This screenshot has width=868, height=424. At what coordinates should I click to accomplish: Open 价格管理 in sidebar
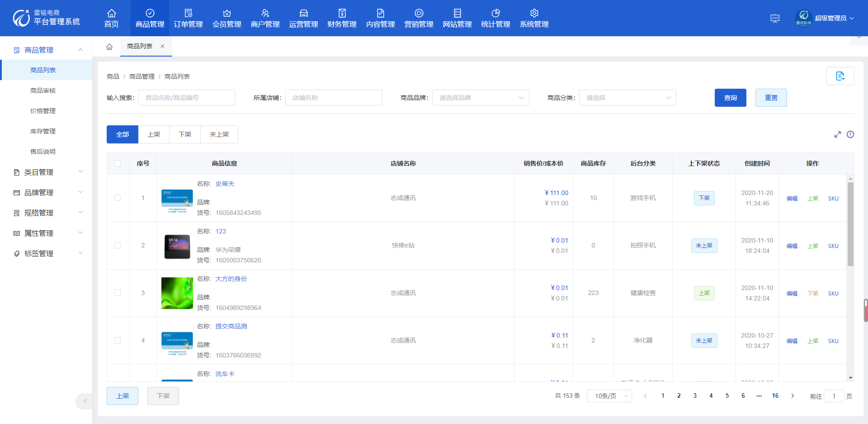pyautogui.click(x=43, y=111)
